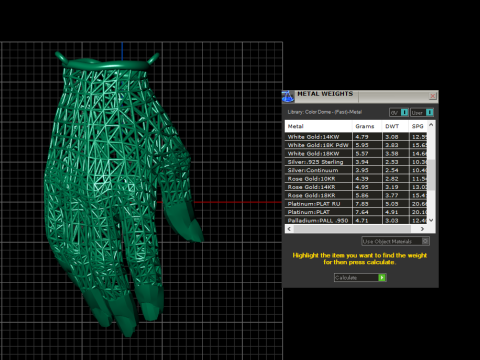
Task: Click the 5.05 DWT cell
Action: pos(396,204)
